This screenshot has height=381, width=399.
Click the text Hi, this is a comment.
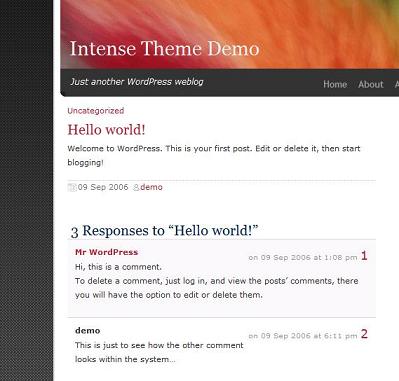pyautogui.click(x=118, y=267)
